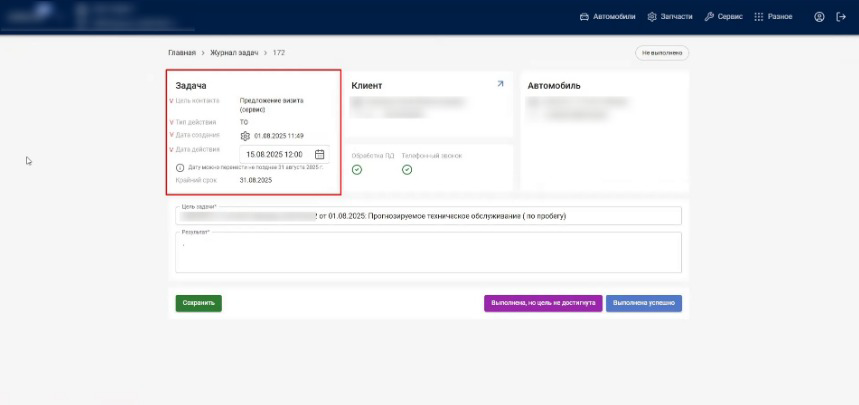Click the wrench icon next to Сервис
Viewport: 859px width, 405px height.
[709, 17]
